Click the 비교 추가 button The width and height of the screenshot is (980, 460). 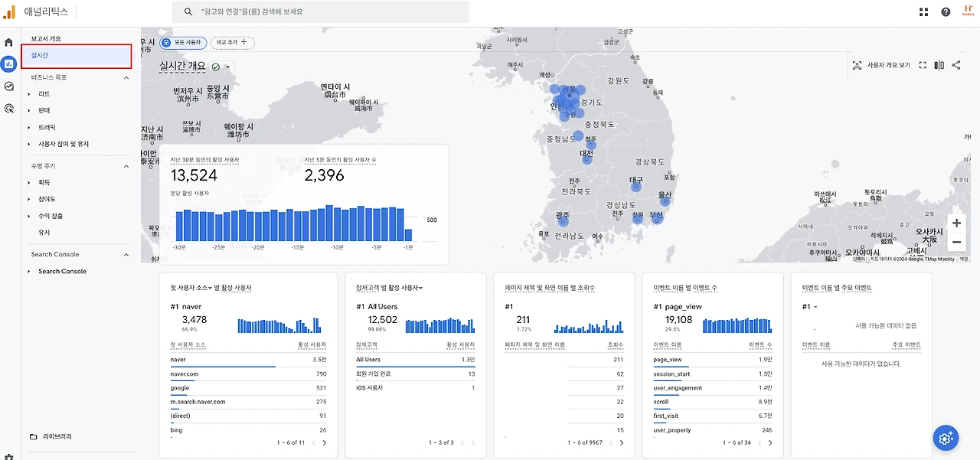click(x=233, y=42)
